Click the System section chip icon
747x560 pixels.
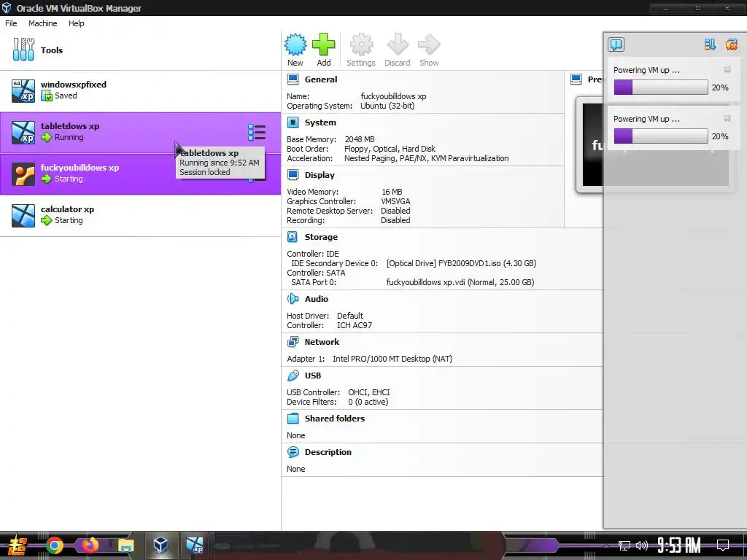point(293,122)
